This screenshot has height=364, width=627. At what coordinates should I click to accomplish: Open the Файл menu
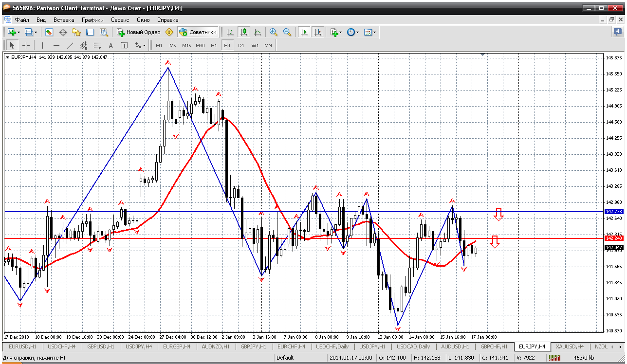[22, 20]
